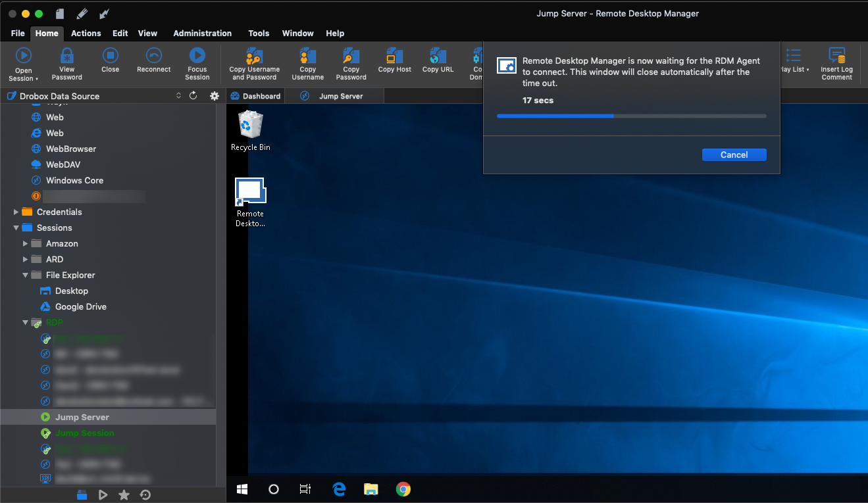Viewport: 868px width, 503px height.
Task: Click the Copy URL icon
Action: pyautogui.click(x=438, y=57)
